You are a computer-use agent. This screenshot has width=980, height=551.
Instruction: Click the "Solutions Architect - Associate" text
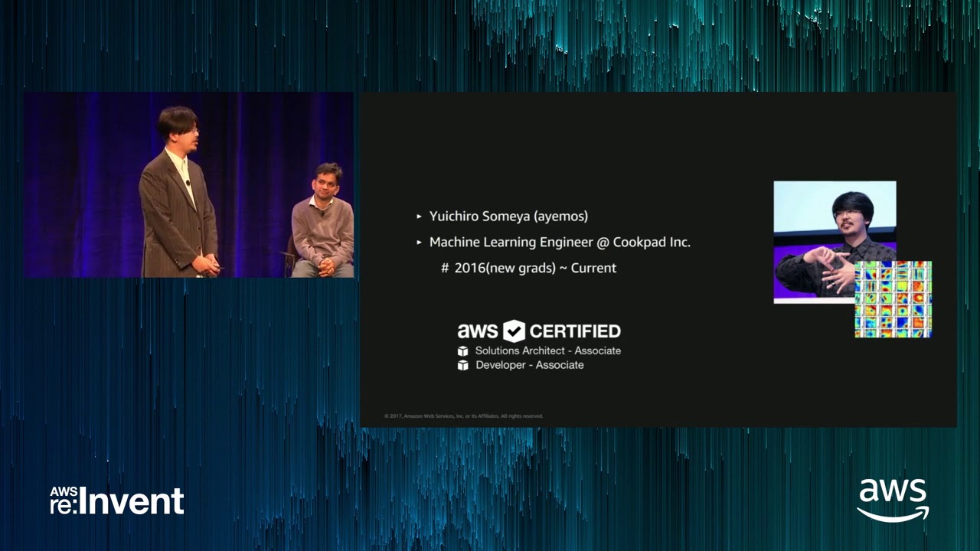pyautogui.click(x=548, y=350)
